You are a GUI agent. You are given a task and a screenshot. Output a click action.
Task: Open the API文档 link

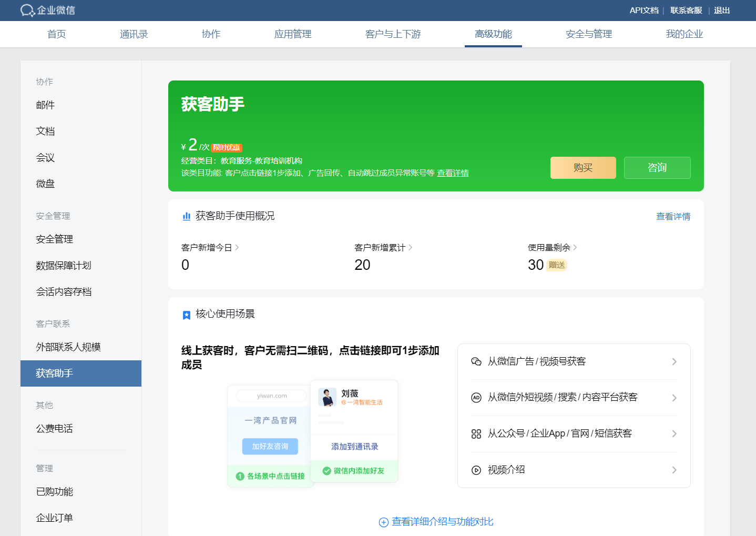(x=644, y=11)
